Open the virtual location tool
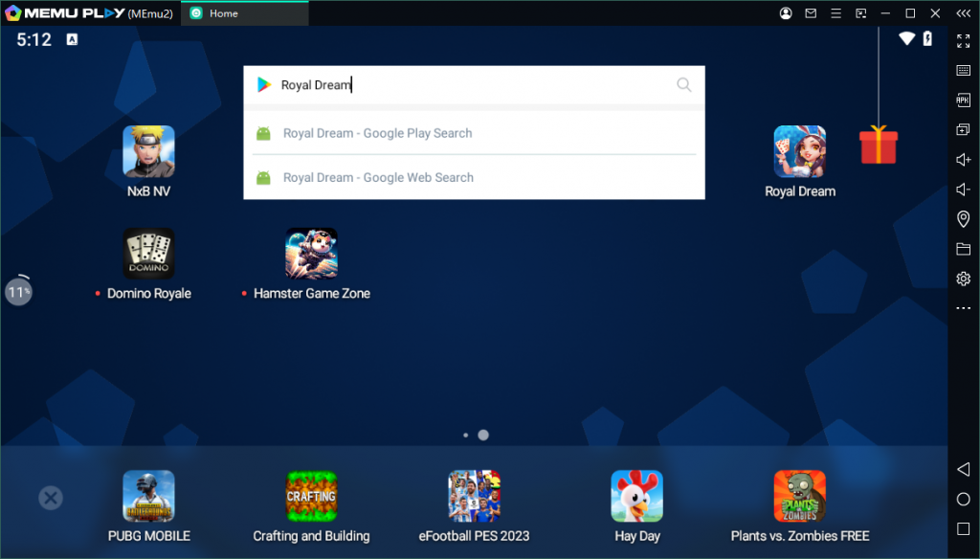This screenshot has width=980, height=559. tap(964, 218)
